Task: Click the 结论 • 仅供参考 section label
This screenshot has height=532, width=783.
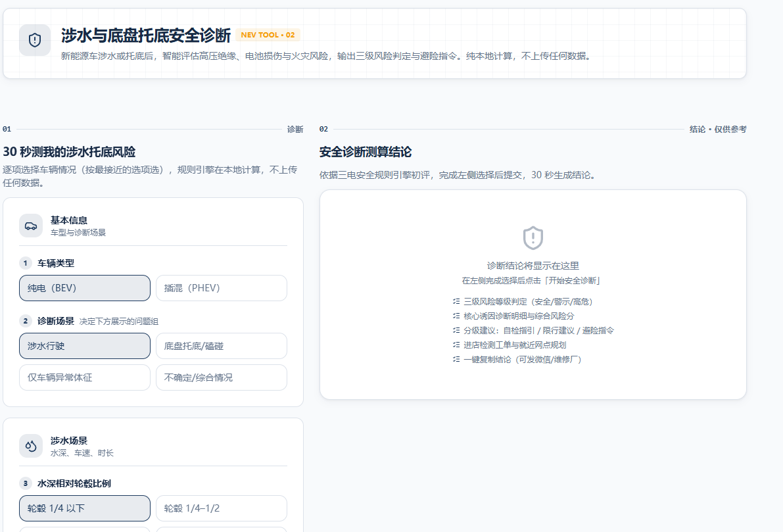Action: (718, 130)
